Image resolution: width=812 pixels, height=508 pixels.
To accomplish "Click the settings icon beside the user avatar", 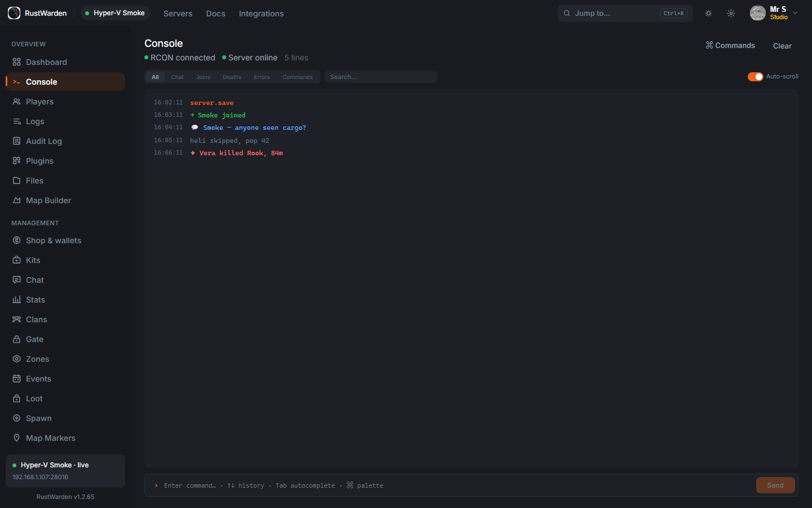I will (x=731, y=13).
